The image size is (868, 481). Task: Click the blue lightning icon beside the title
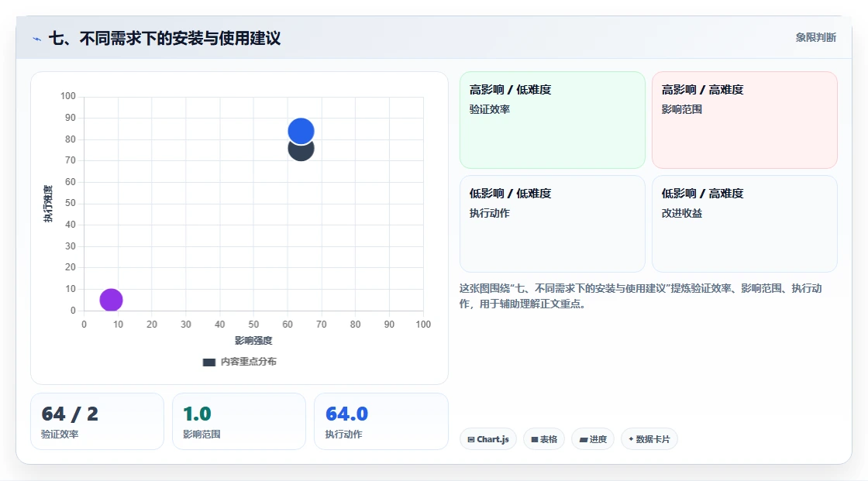click(37, 39)
